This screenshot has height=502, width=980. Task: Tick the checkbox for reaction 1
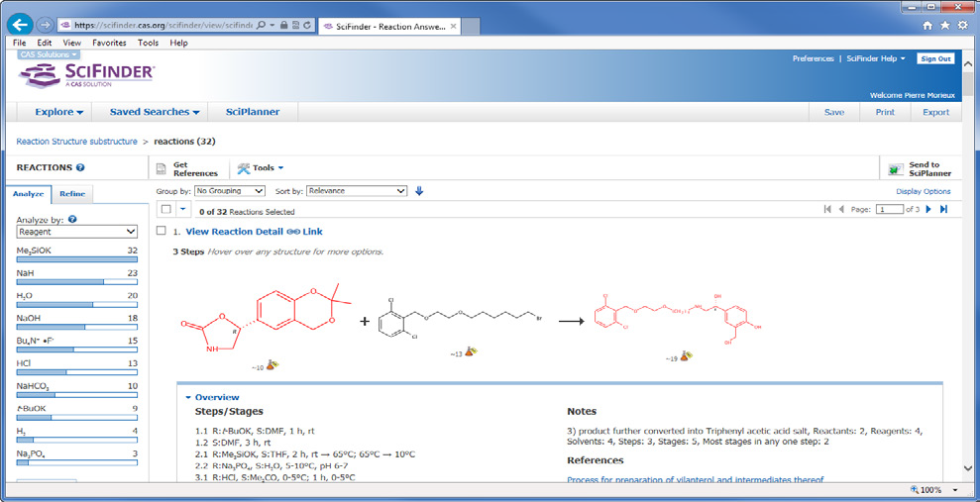tap(162, 231)
